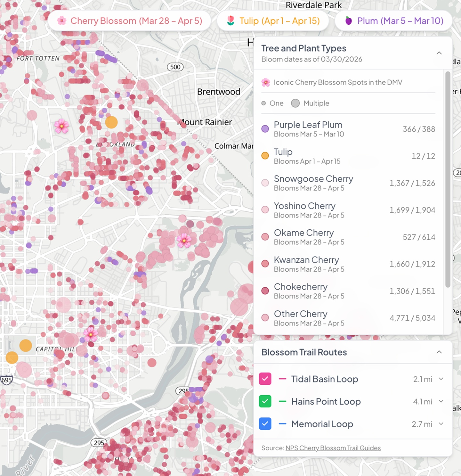Click the Mount Rainier map label
This screenshot has height=476, width=461.
pos(205,122)
